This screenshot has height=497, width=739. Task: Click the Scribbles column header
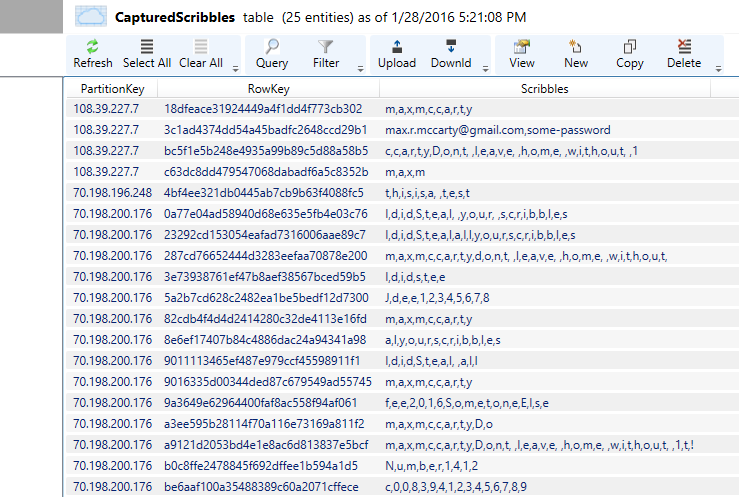(x=544, y=89)
